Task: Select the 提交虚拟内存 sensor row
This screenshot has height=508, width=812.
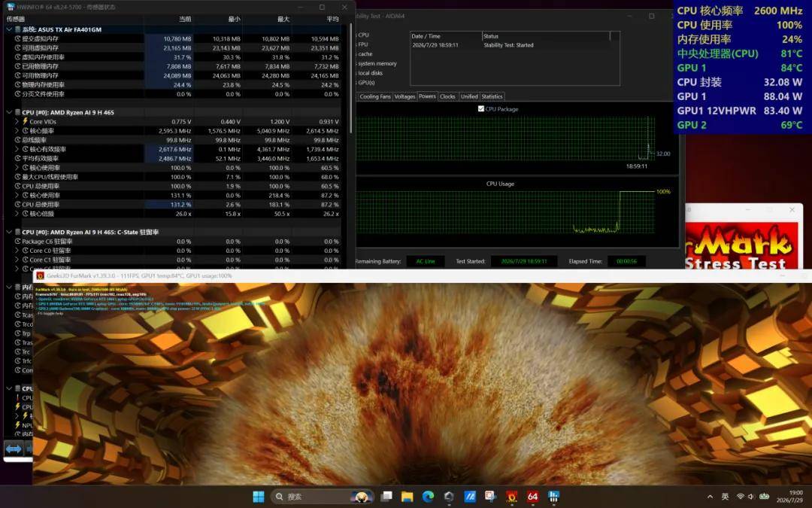Action: [x=173, y=39]
